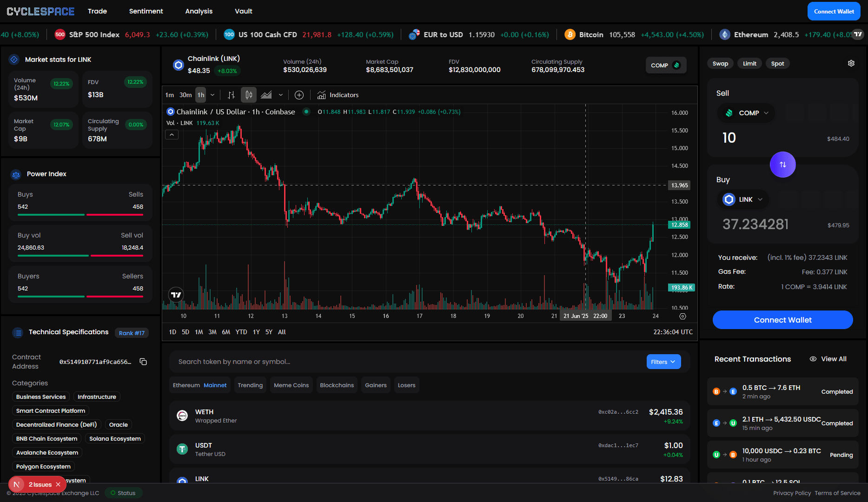
Task: Expand the Filters dropdown
Action: coord(663,362)
